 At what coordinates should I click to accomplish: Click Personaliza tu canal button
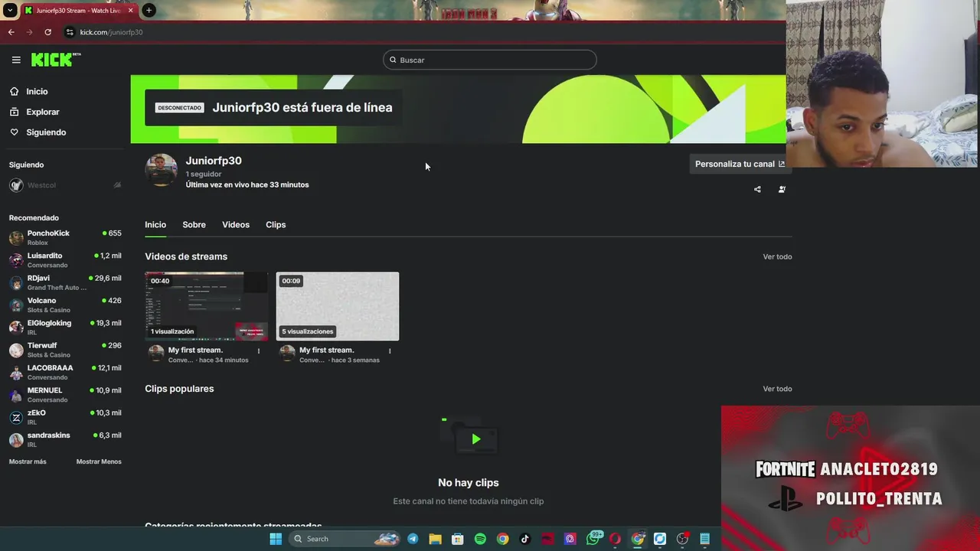740,164
